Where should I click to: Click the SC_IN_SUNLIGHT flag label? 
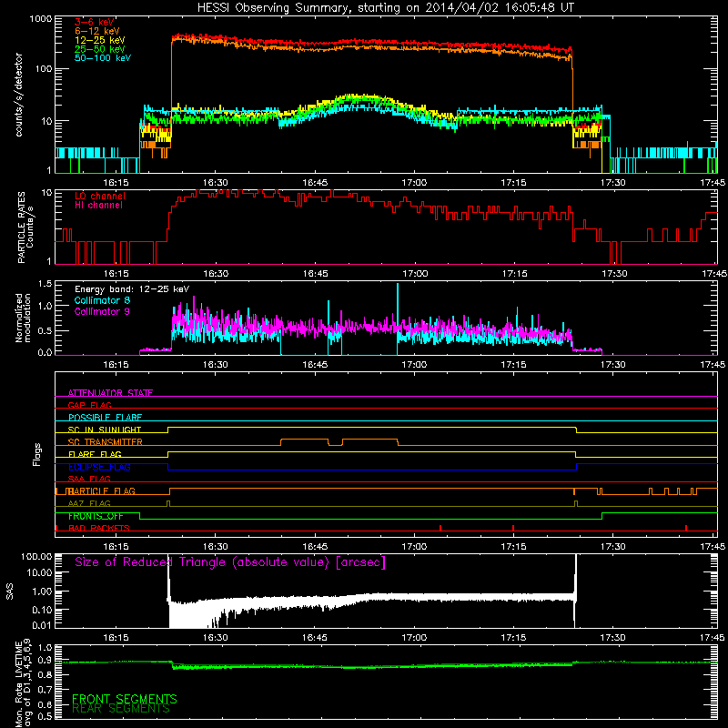tap(105, 430)
